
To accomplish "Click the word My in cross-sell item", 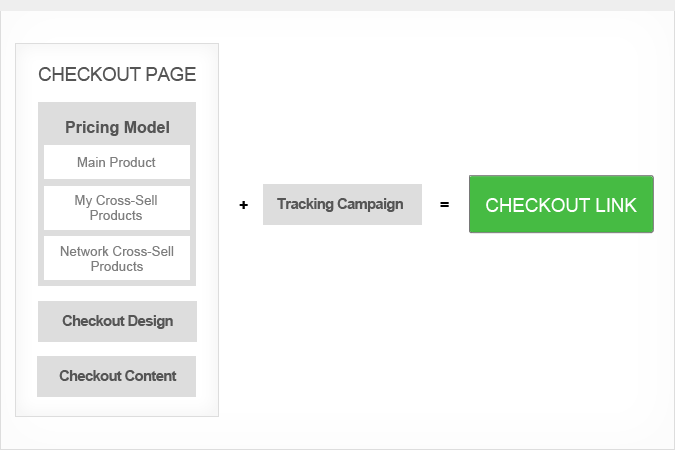I will tap(83, 201).
